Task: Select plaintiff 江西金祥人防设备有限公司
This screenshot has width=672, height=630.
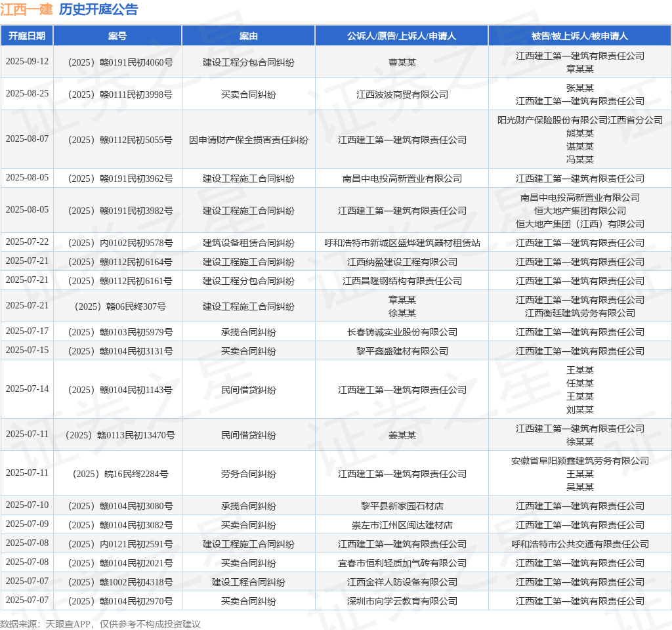Action: (x=402, y=583)
